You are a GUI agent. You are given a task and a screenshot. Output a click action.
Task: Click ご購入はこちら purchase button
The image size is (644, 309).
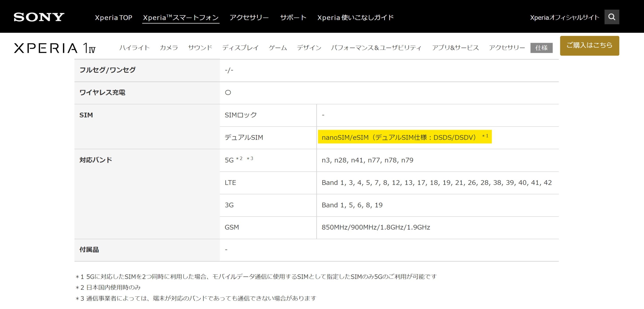click(589, 46)
